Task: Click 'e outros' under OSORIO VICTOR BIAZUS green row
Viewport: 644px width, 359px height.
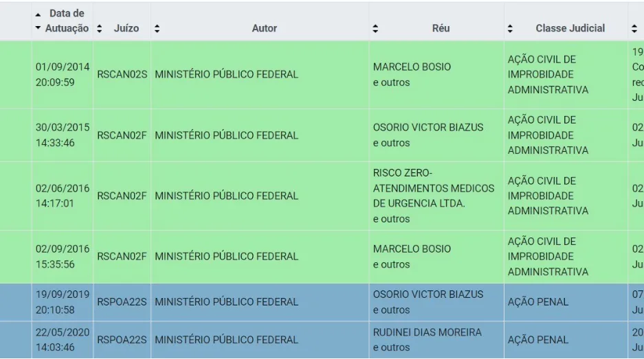Action: pyautogui.click(x=391, y=143)
